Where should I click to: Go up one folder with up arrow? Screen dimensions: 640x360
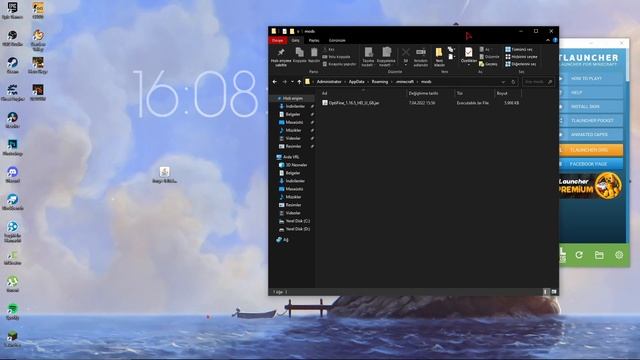click(x=299, y=82)
